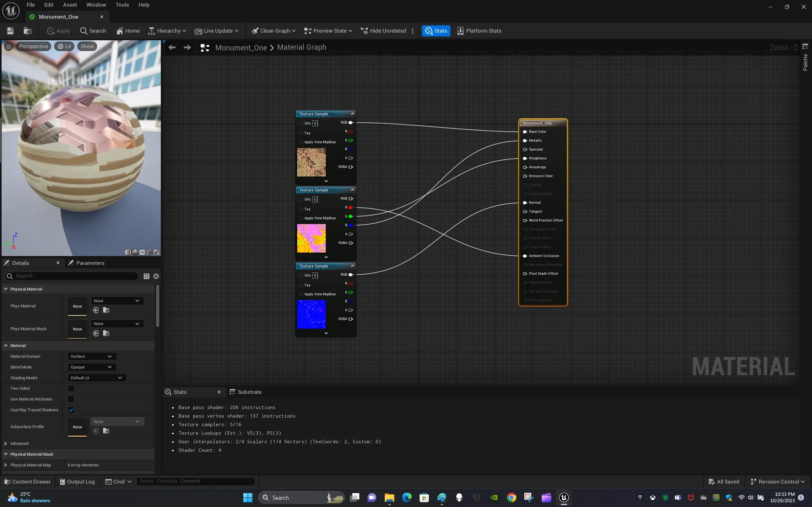
Task: Click the Home toolbar button
Action: click(x=128, y=31)
